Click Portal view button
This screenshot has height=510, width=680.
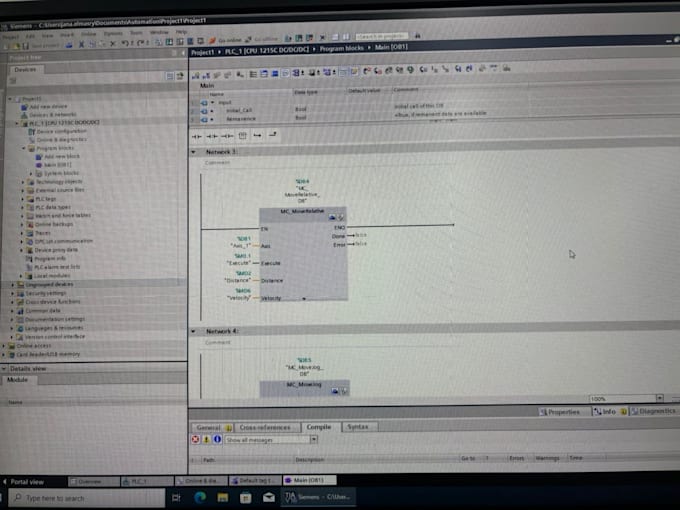[23, 482]
